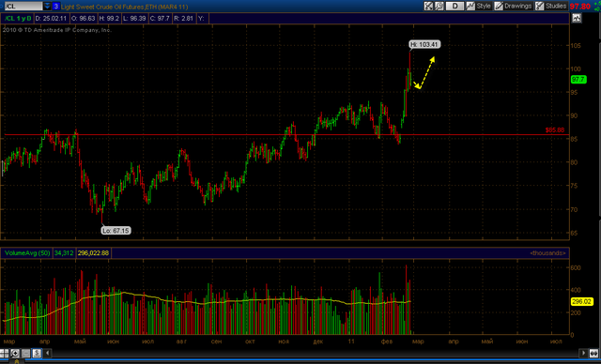Open chart settings wrench icon
This screenshot has width=601, height=364.
pyautogui.click(x=439, y=7)
